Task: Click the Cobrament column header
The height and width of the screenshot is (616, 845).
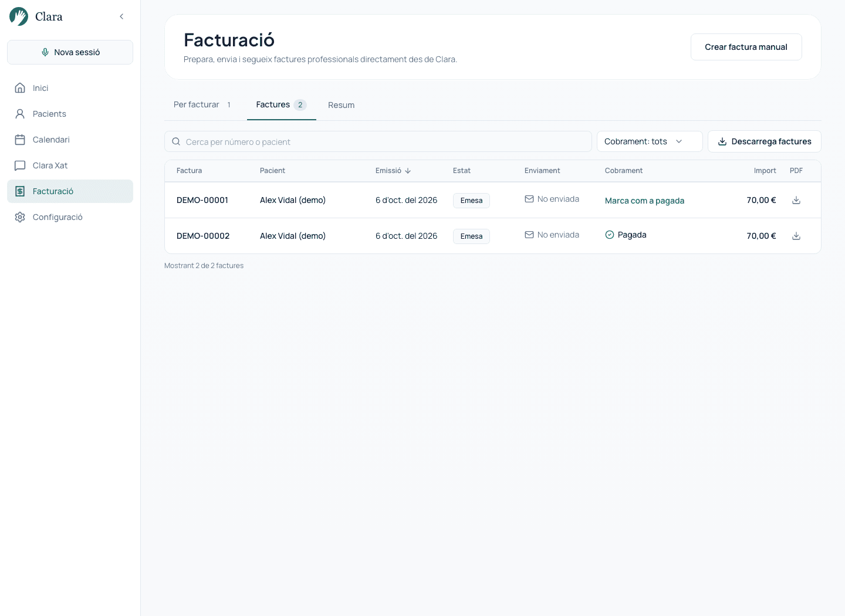Action: coord(624,171)
